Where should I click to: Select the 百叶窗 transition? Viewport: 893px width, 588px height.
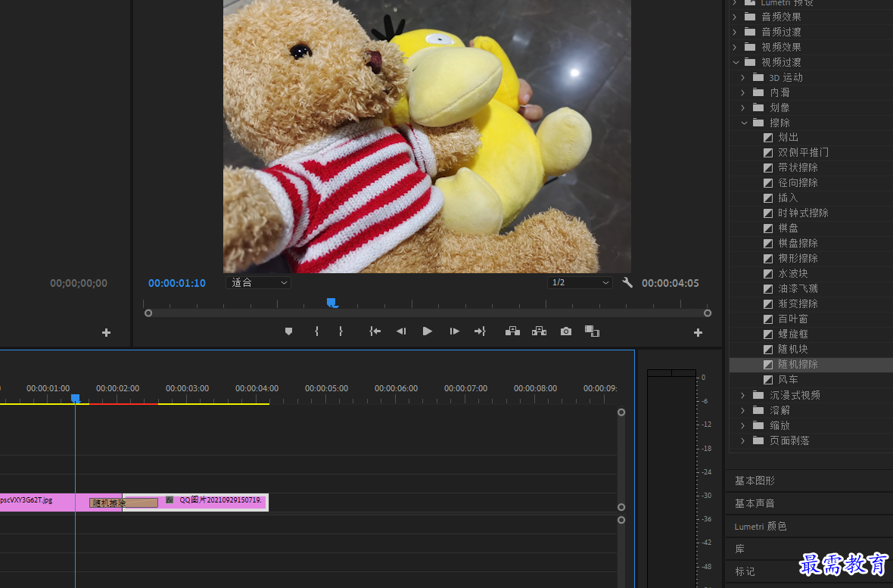793,319
